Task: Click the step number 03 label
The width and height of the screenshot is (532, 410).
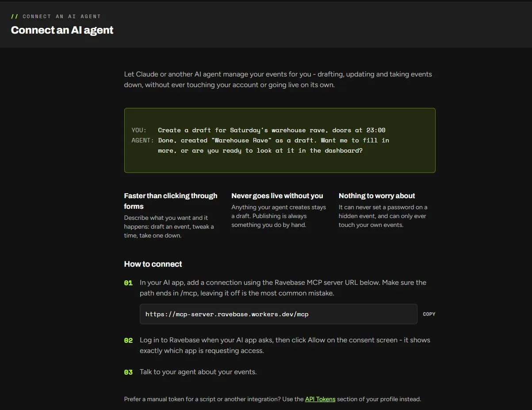Action: point(128,372)
